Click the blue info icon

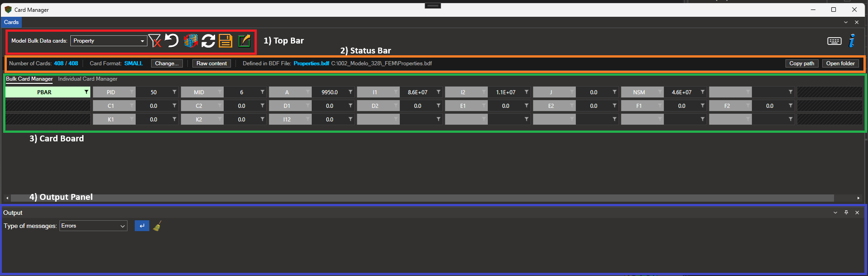click(x=852, y=40)
